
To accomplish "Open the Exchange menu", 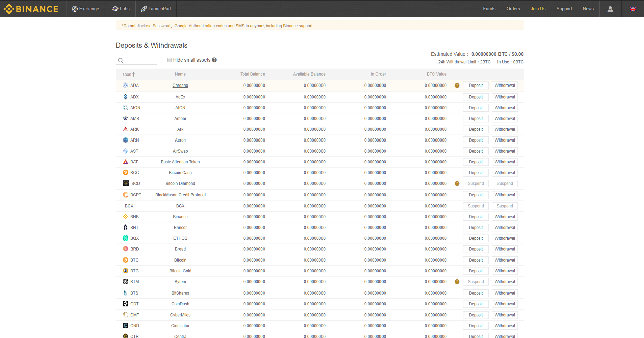I will (x=85, y=9).
